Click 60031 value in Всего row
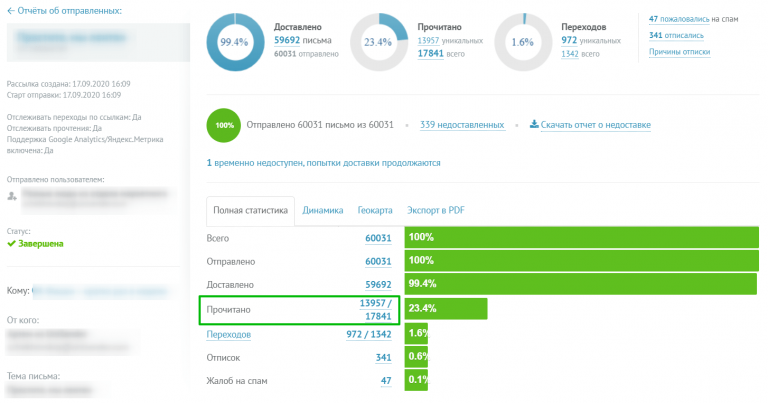 378,238
